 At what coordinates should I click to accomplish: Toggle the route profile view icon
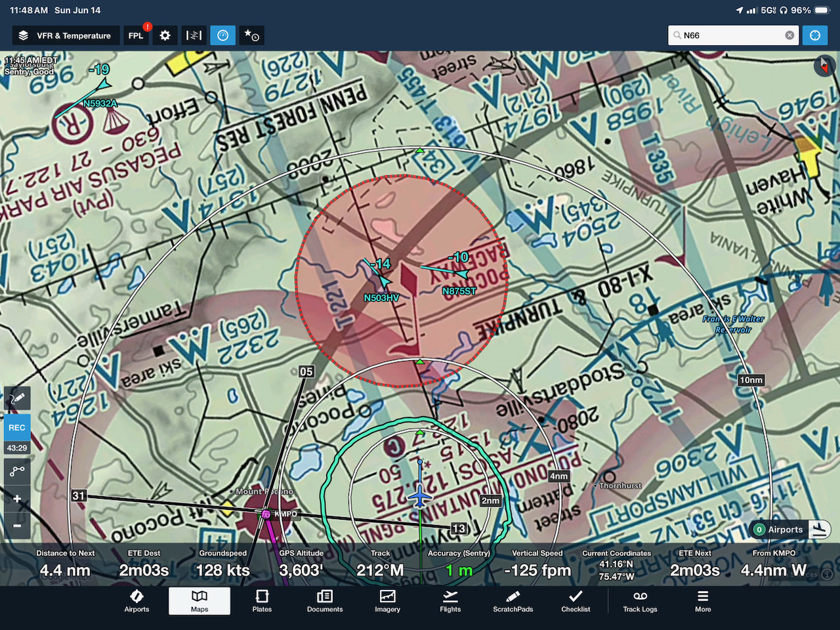pyautogui.click(x=194, y=35)
